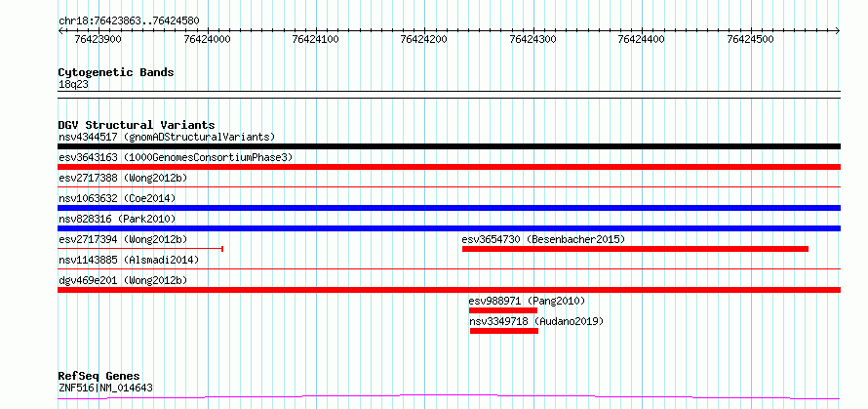
Task: Click the magenta ZNF516 gene line
Action: pyautogui.click(x=449, y=397)
